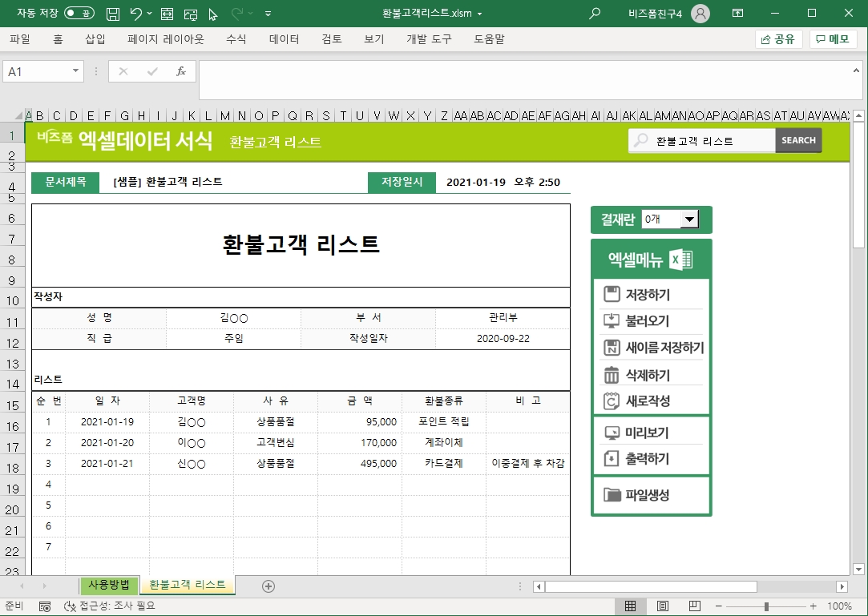Click the macro recording status bar icon

coord(45,606)
